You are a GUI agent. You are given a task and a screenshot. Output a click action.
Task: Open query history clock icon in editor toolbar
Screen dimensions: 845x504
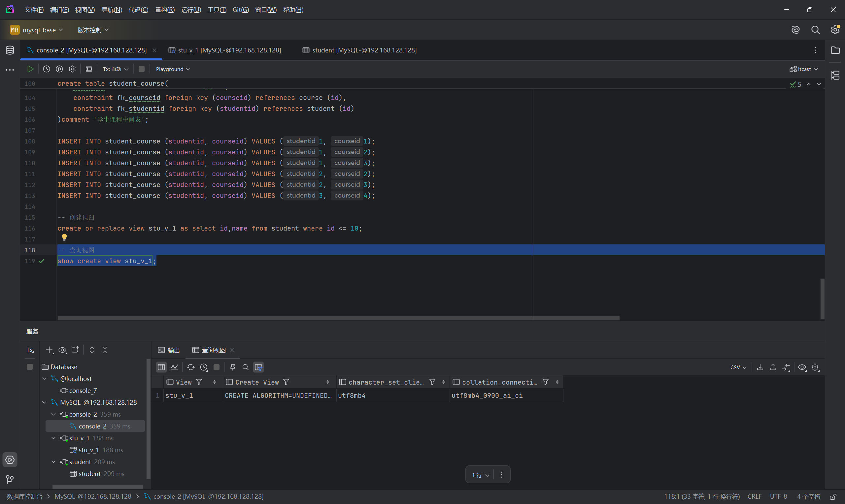(47, 69)
